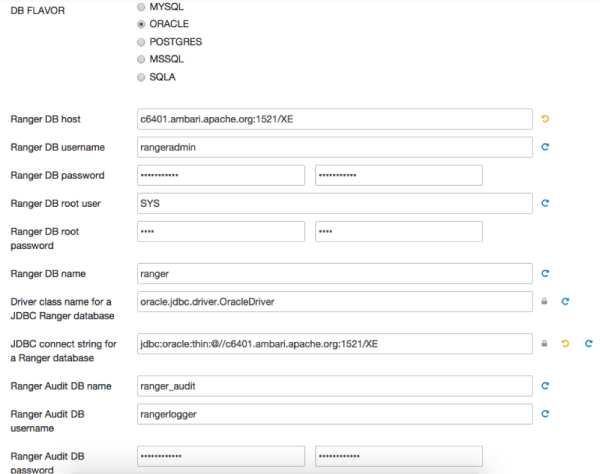Click refresh icon beside Ranger DB name
Image resolution: width=600 pixels, height=474 pixels.
pos(545,272)
